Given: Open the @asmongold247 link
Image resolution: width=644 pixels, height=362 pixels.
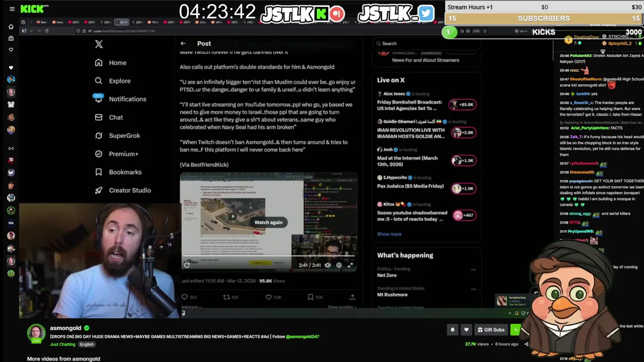Looking at the screenshot, I should click(302, 337).
